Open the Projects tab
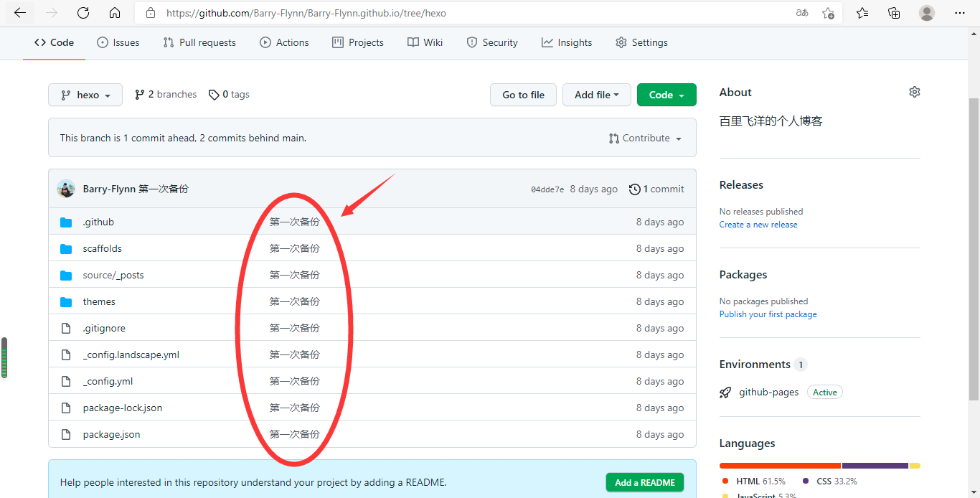Image resolution: width=980 pixels, height=498 pixels. (x=358, y=42)
